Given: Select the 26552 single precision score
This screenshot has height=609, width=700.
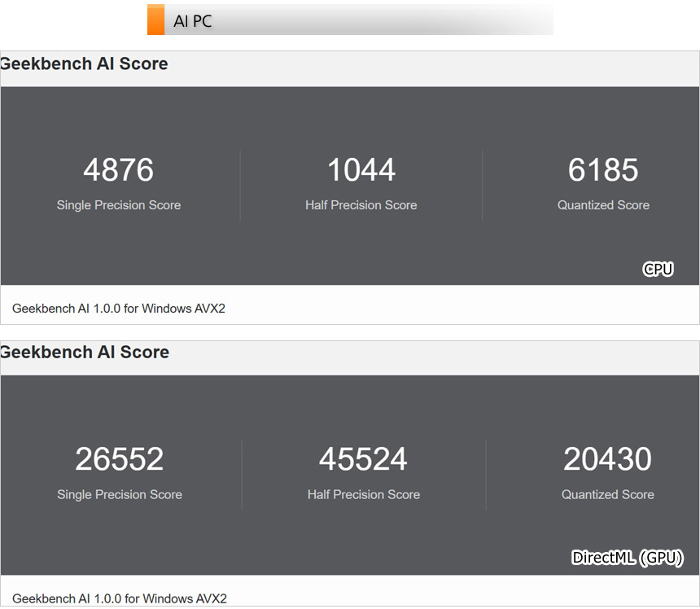Looking at the screenshot, I should (120, 459).
